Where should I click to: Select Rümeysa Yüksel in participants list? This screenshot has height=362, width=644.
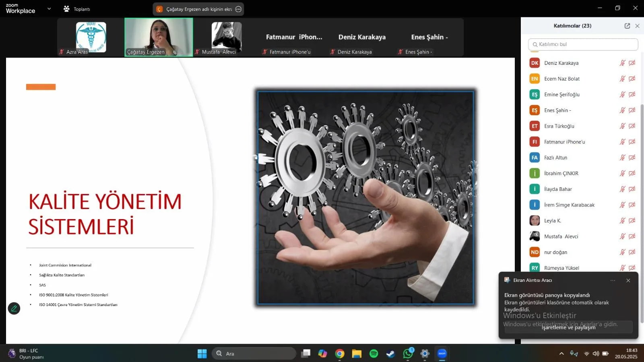[x=583, y=268]
